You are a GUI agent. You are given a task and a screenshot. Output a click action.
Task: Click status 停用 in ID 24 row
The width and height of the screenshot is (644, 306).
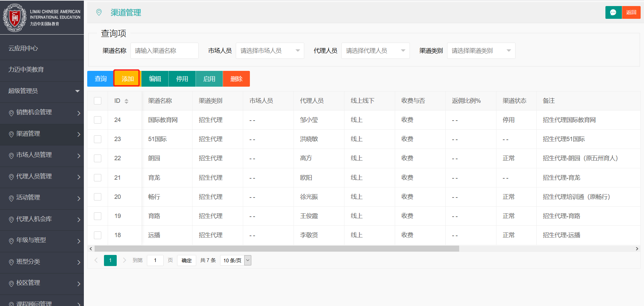(508, 120)
